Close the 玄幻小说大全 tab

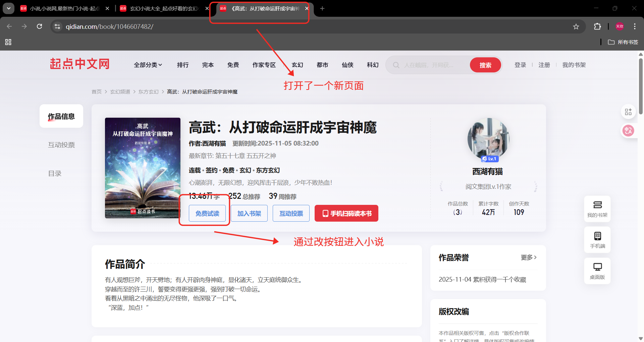207,8
